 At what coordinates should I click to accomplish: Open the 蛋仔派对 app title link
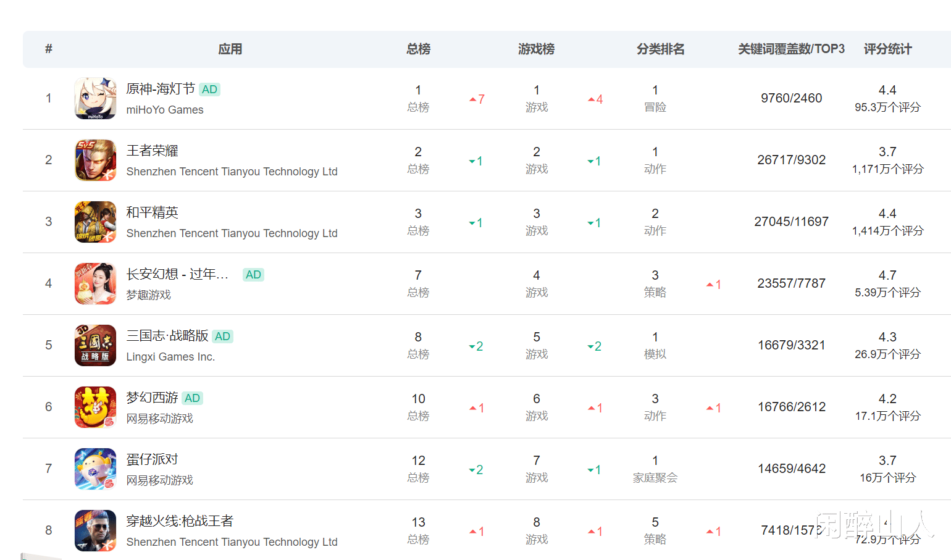[x=152, y=459]
